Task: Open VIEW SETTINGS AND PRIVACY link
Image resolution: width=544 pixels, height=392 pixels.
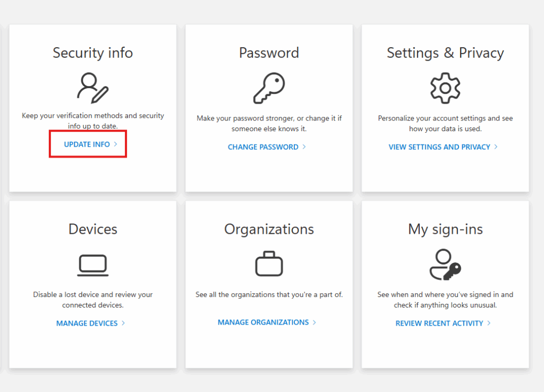Action: pyautogui.click(x=439, y=147)
